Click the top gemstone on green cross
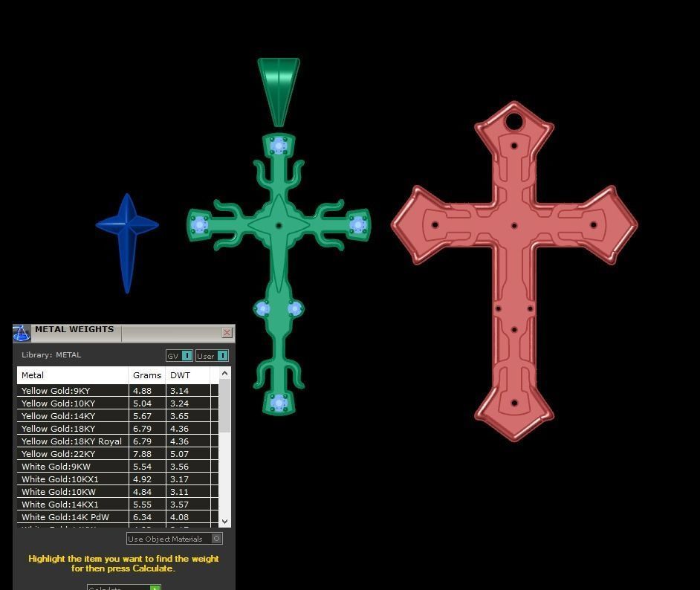Image resolution: width=700 pixels, height=590 pixels. tap(279, 145)
